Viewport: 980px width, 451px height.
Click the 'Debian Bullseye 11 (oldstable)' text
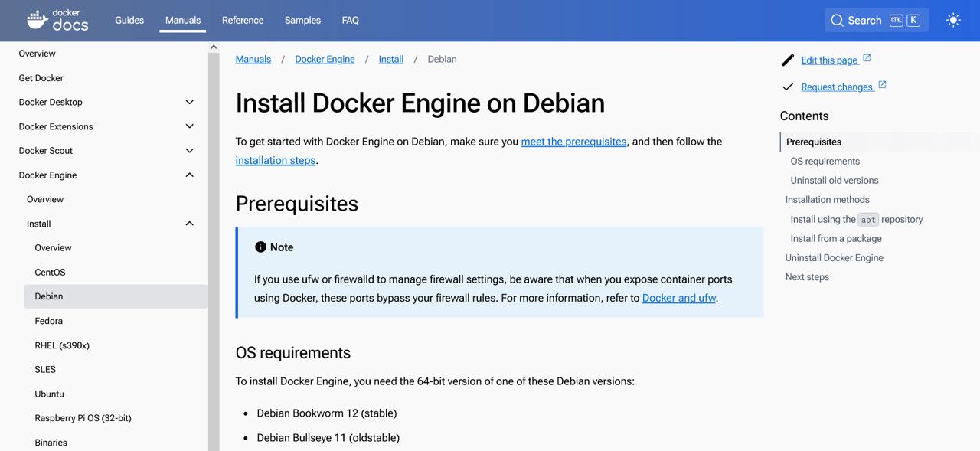point(328,438)
